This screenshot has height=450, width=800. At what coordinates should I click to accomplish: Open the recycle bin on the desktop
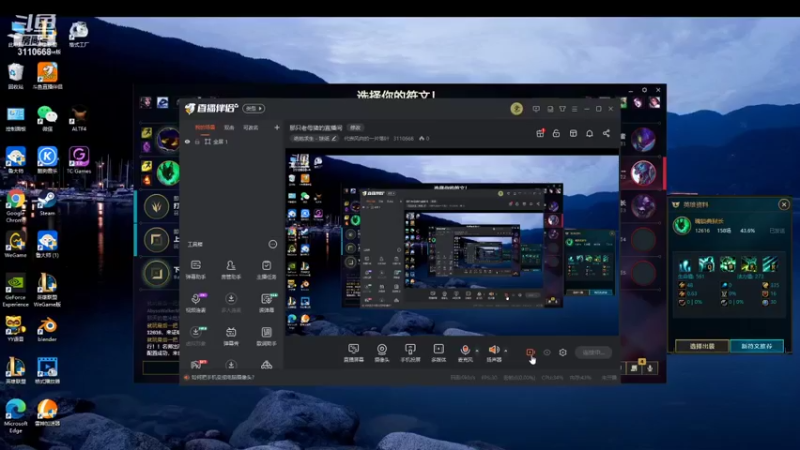pyautogui.click(x=15, y=76)
